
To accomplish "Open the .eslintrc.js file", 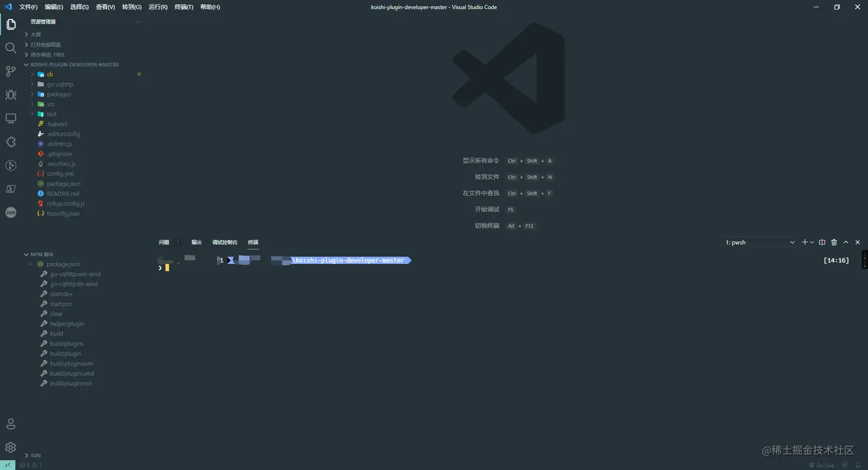I will coord(59,144).
